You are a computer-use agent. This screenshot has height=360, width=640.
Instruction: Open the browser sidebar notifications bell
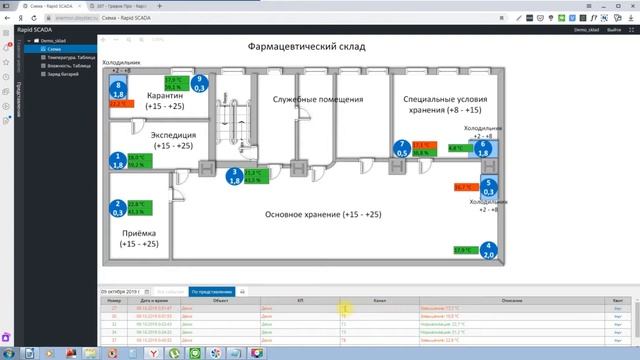click(6, 48)
